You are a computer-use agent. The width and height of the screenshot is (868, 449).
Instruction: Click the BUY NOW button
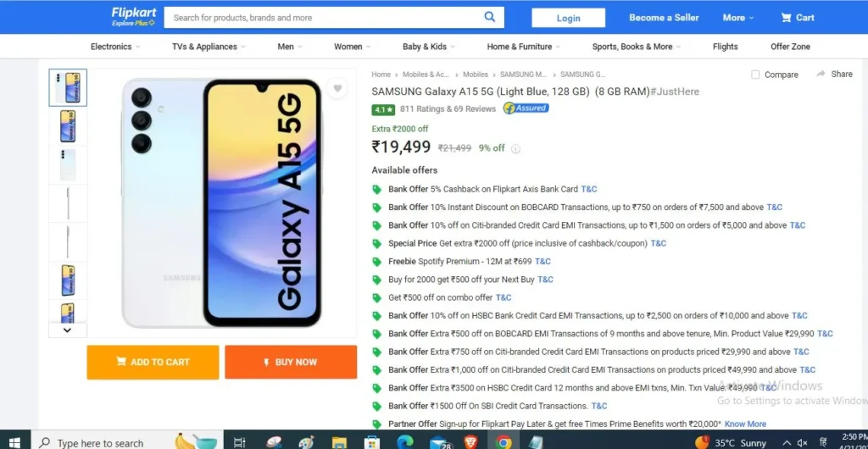click(x=291, y=363)
